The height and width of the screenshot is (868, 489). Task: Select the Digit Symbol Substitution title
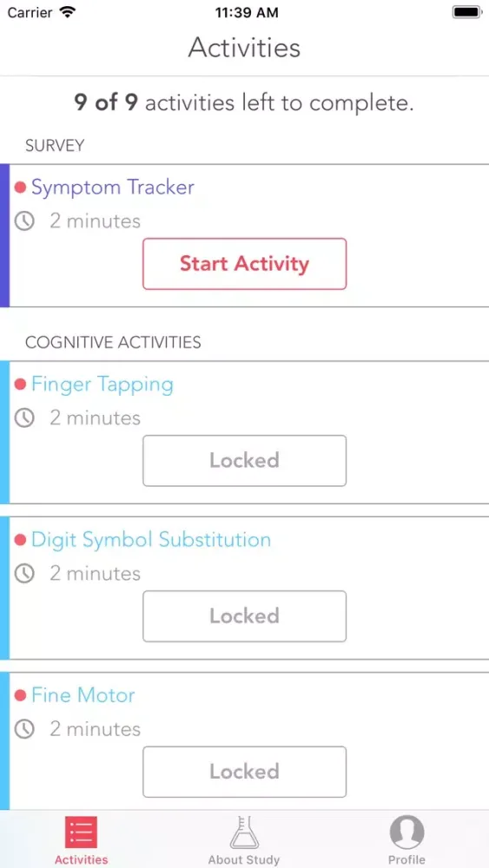click(151, 540)
